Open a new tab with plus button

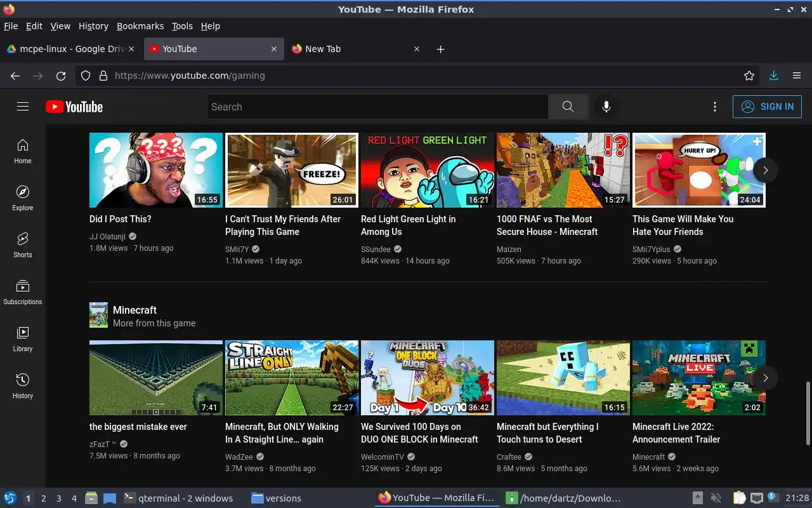click(441, 49)
